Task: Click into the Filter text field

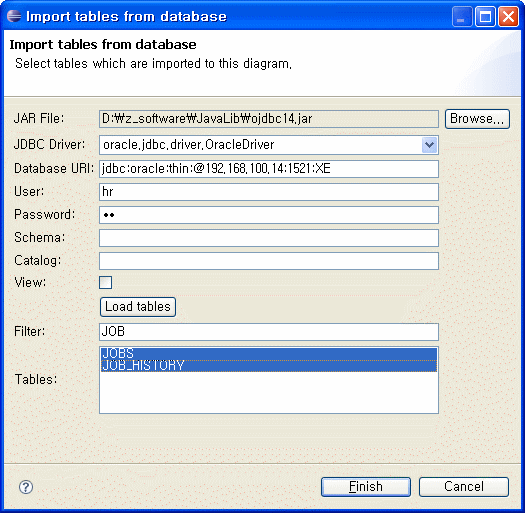Action: (269, 332)
